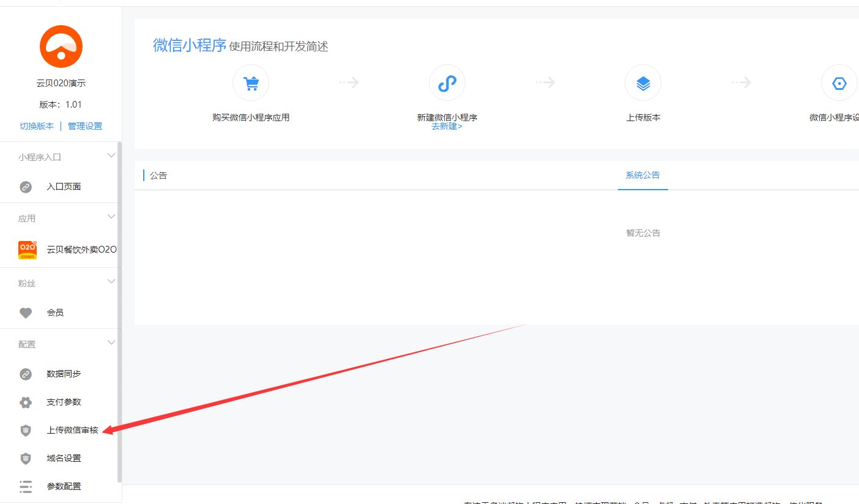859x504 pixels.
Task: Click the sidebar vertical scrollbar
Action: [119, 312]
